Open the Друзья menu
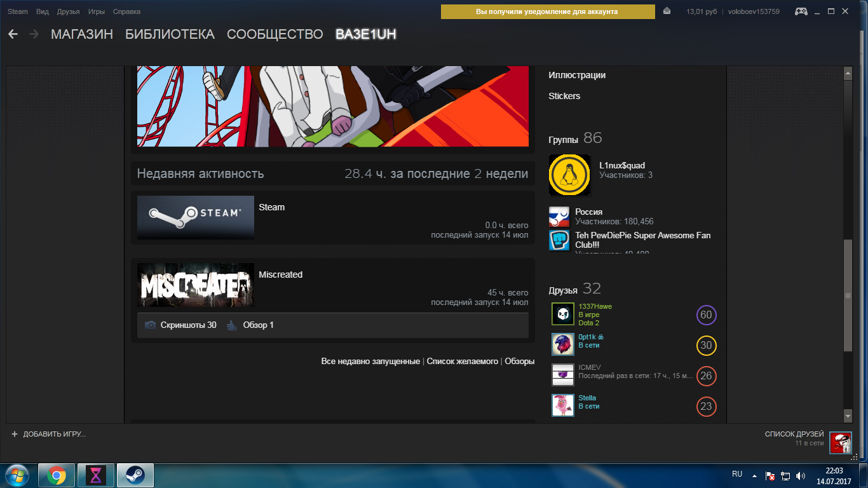 (x=68, y=11)
